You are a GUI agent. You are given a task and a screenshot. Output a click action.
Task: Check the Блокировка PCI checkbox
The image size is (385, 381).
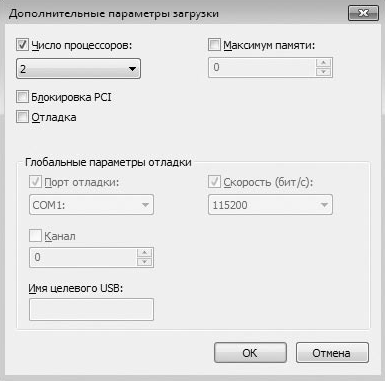point(22,97)
